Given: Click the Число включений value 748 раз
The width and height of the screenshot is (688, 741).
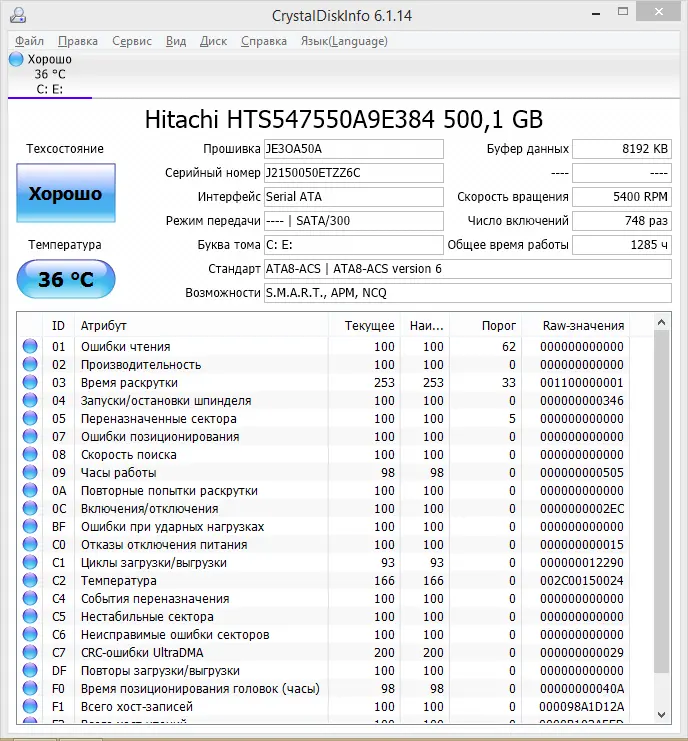Looking at the screenshot, I should tap(622, 221).
